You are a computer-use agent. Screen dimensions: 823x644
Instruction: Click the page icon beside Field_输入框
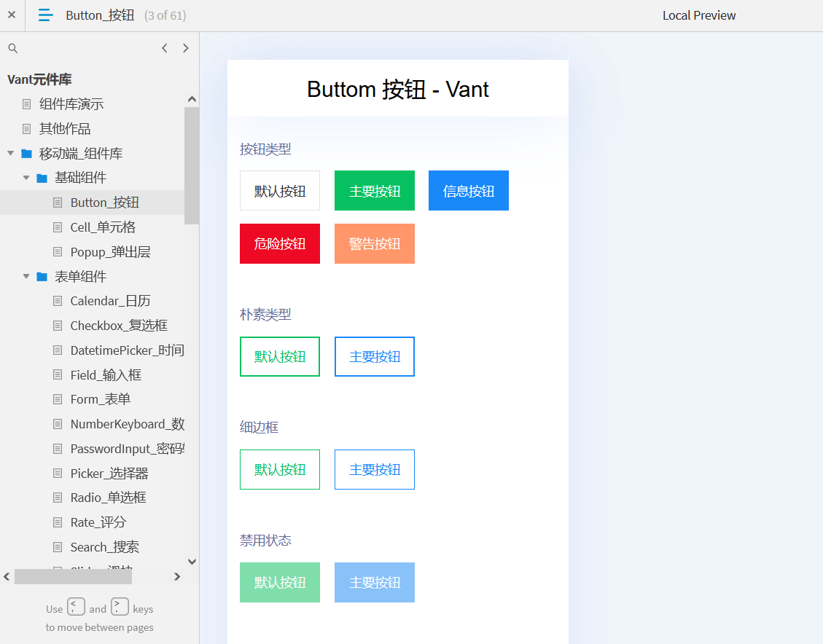click(x=58, y=375)
